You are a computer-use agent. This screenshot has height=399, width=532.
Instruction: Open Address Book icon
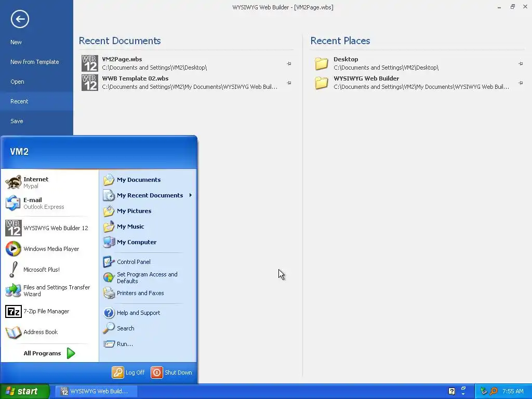[13, 332]
